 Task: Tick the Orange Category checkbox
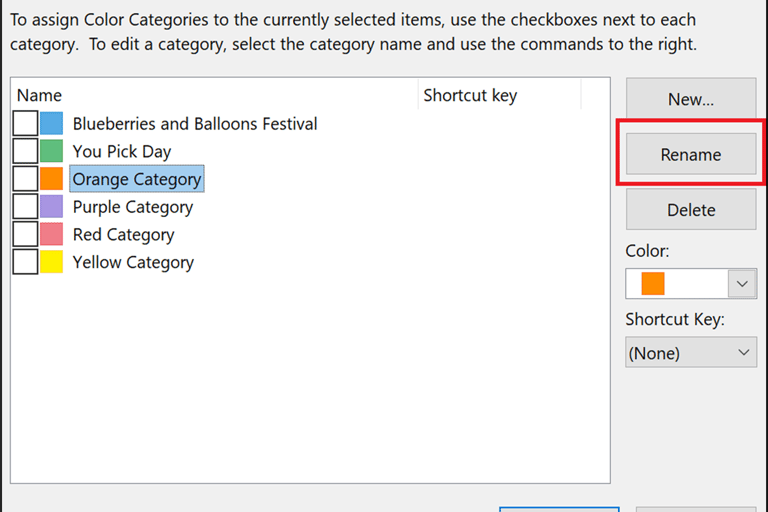(x=26, y=179)
